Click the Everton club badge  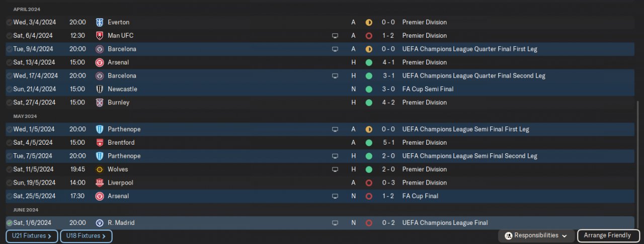tap(99, 22)
